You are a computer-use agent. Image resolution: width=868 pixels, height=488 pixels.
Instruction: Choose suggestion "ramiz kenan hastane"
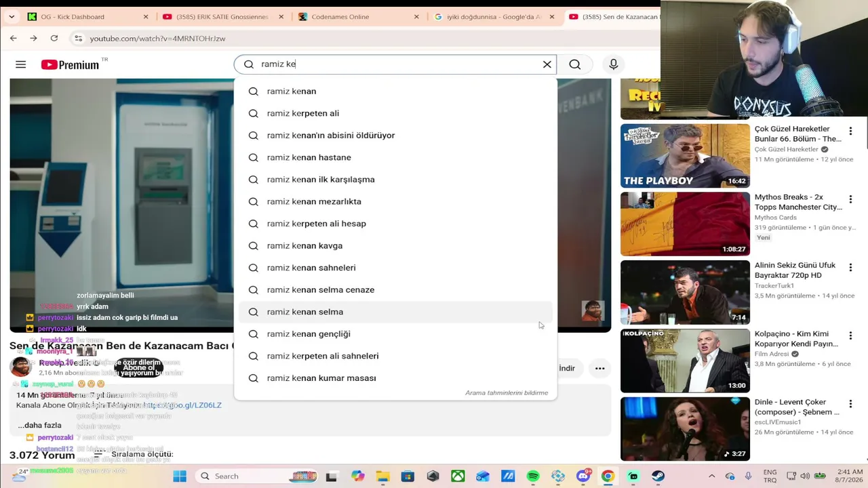395,157
